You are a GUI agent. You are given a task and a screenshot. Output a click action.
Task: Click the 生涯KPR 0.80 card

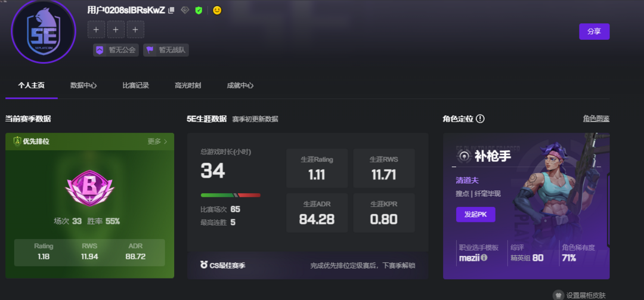tap(384, 213)
